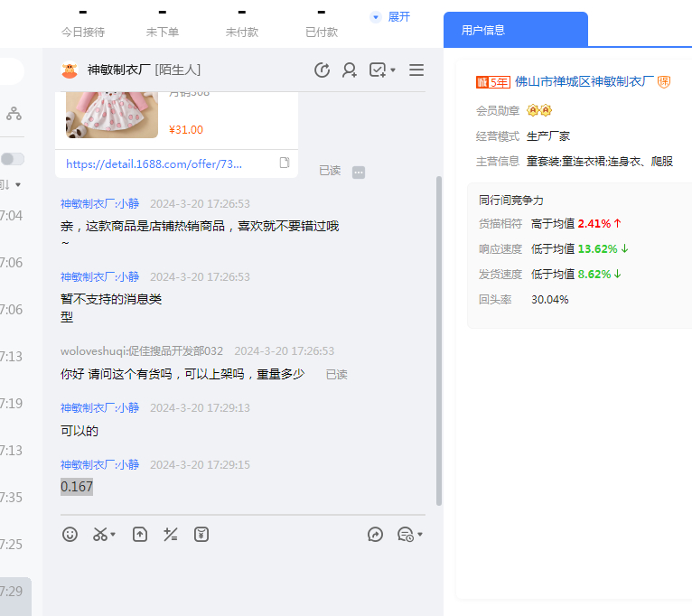Click the organization tree icon in sidebar
The height and width of the screenshot is (616, 692).
coord(14,114)
